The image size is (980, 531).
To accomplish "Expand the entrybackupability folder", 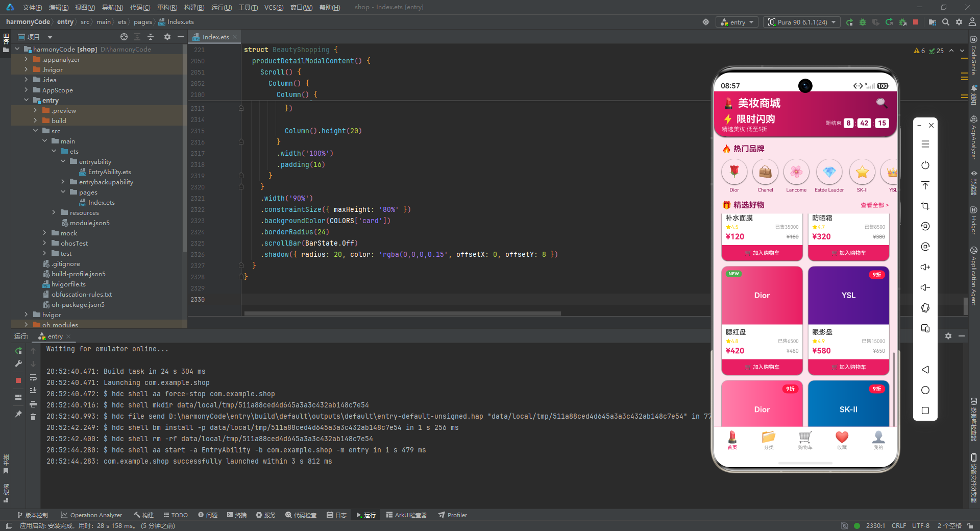I will tap(63, 182).
